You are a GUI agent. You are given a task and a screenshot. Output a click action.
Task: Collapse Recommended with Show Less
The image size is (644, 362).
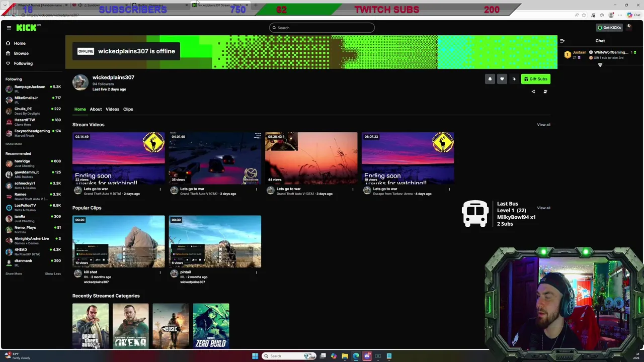(53, 274)
